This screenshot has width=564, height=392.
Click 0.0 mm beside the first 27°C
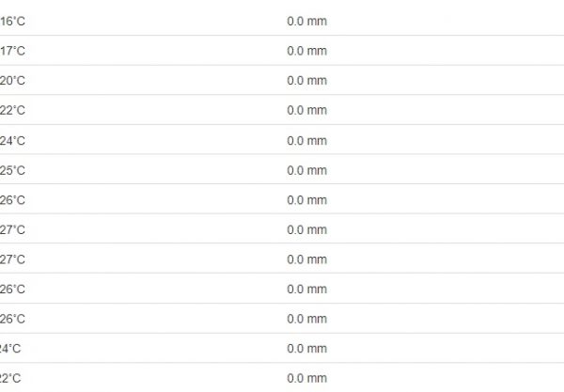click(306, 229)
